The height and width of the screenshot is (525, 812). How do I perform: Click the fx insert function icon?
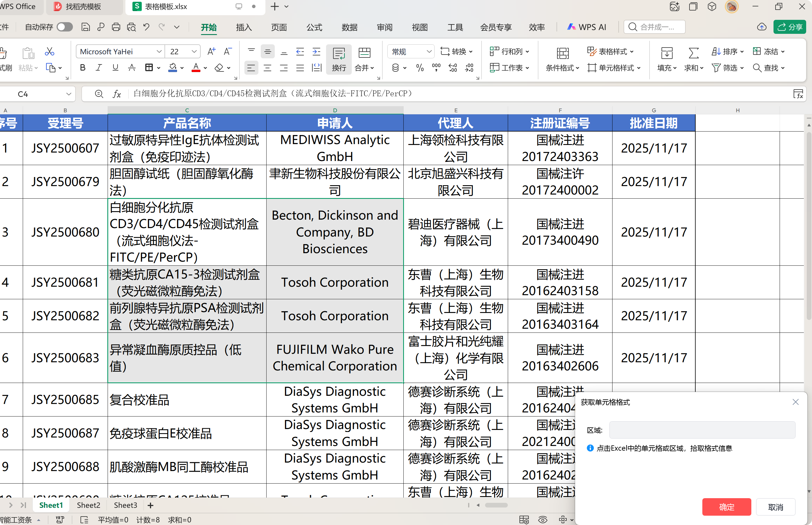point(117,94)
